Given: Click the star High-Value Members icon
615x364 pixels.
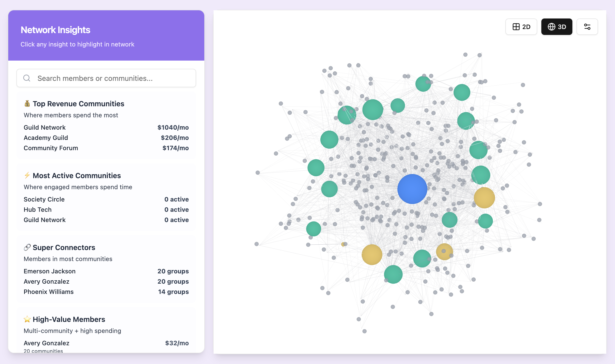Looking at the screenshot, I should tap(27, 319).
